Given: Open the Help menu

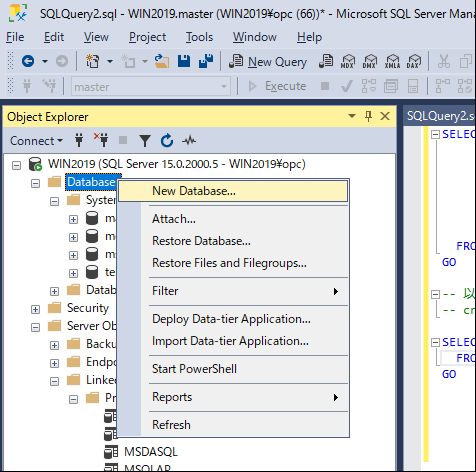Looking at the screenshot, I should tap(309, 37).
